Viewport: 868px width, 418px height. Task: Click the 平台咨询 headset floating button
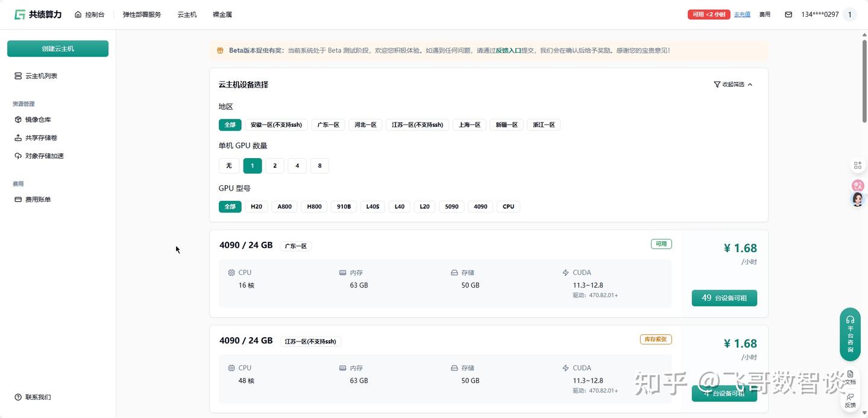[850, 334]
